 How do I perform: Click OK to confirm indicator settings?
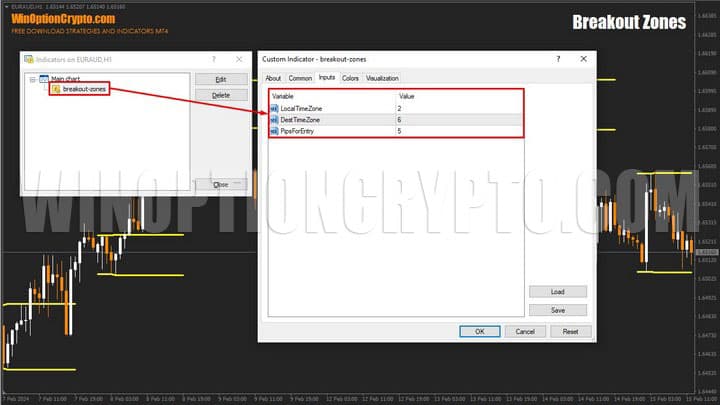click(x=480, y=332)
